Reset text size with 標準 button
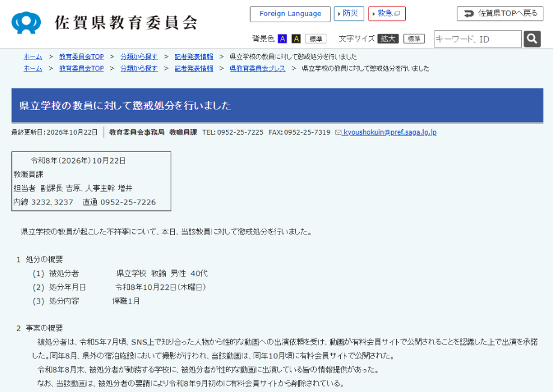 point(414,39)
